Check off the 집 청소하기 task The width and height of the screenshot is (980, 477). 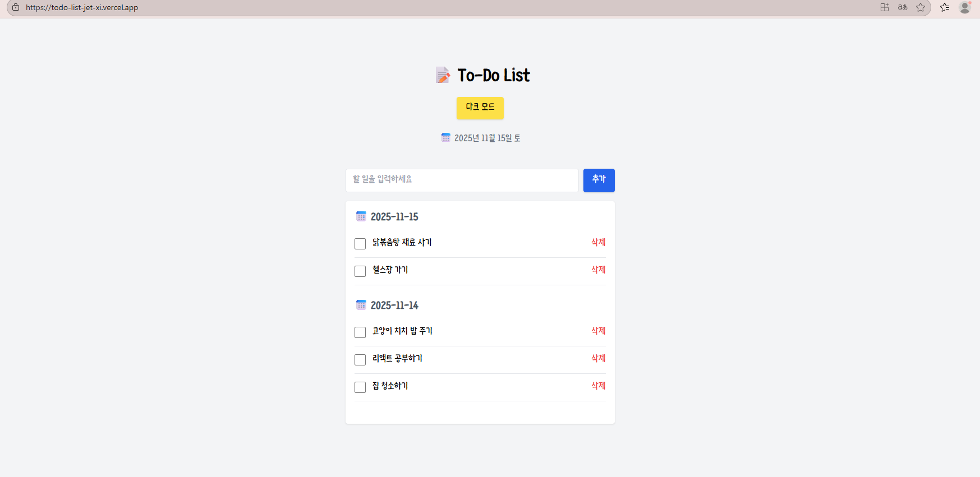360,387
